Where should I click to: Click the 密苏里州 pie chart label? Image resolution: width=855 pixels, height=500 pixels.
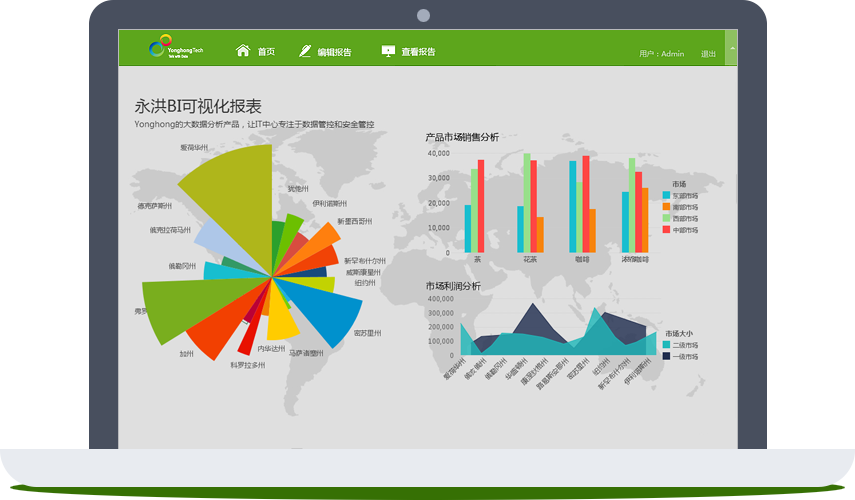coord(367,333)
